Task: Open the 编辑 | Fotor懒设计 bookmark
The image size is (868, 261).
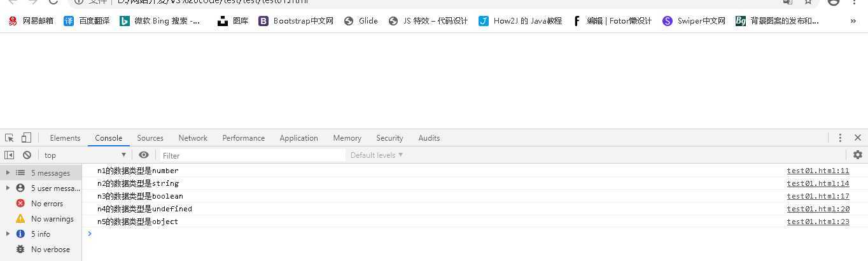Action: point(612,21)
